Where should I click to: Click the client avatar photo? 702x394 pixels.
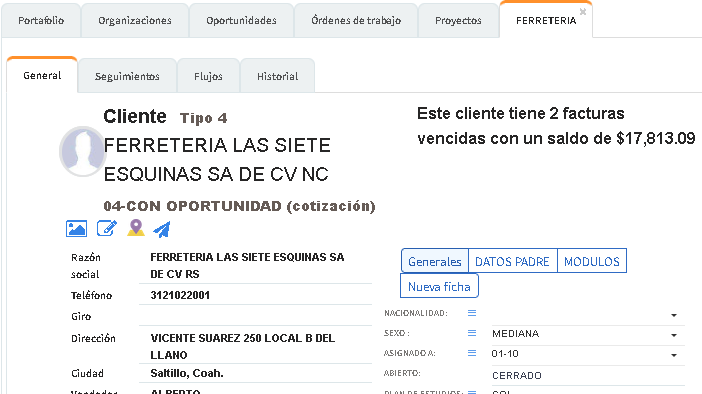82,151
